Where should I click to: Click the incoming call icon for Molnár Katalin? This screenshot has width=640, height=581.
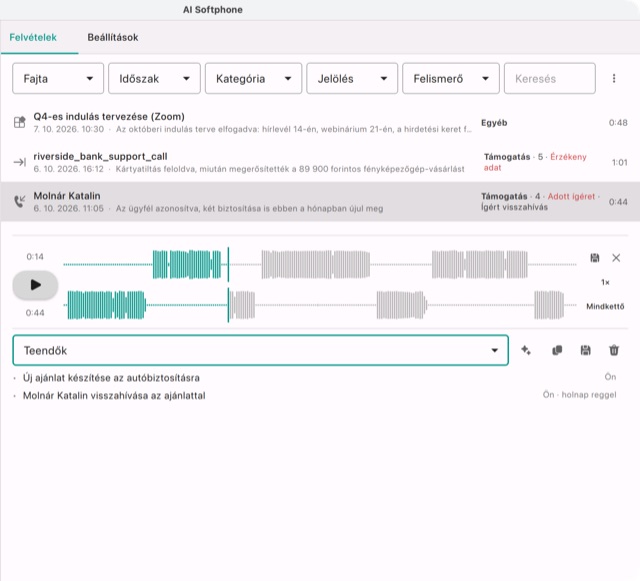tap(20, 201)
